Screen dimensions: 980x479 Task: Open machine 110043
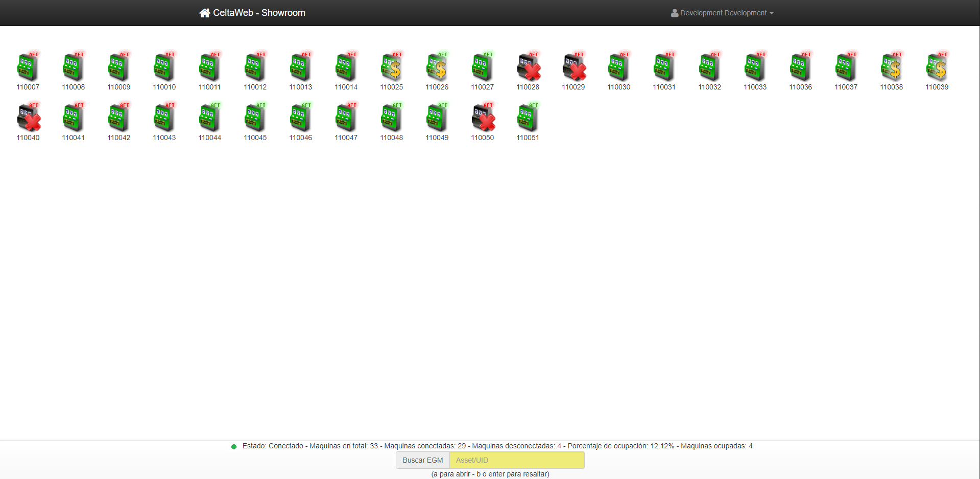pos(164,118)
